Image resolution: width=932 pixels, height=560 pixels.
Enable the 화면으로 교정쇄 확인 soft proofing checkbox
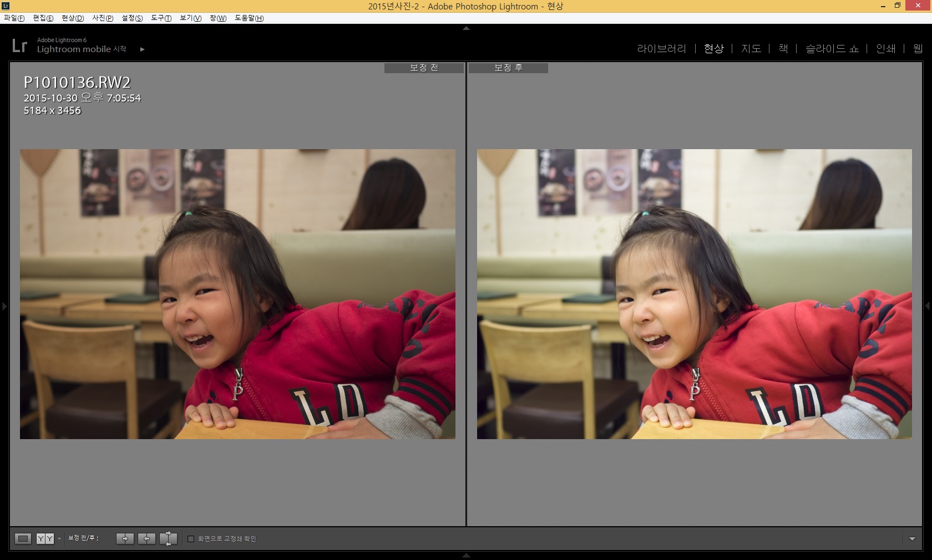(191, 539)
